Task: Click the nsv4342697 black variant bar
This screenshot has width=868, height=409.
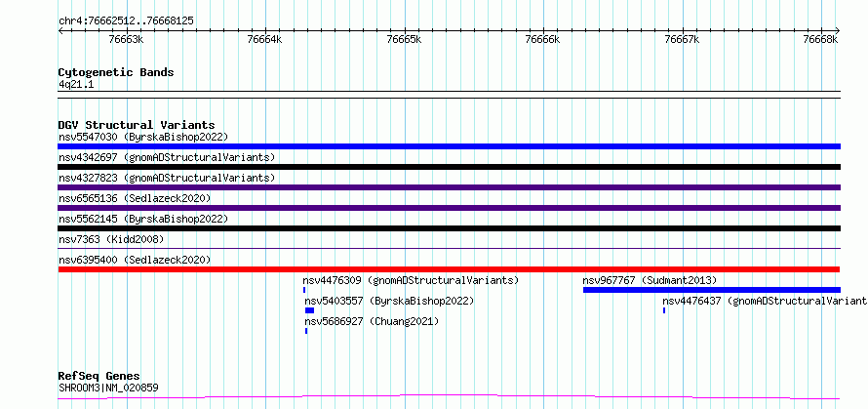Action: point(449,167)
